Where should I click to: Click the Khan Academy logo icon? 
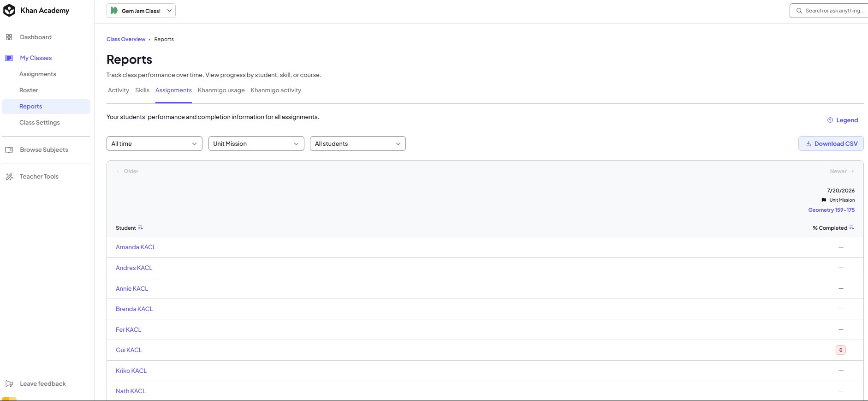(x=9, y=11)
